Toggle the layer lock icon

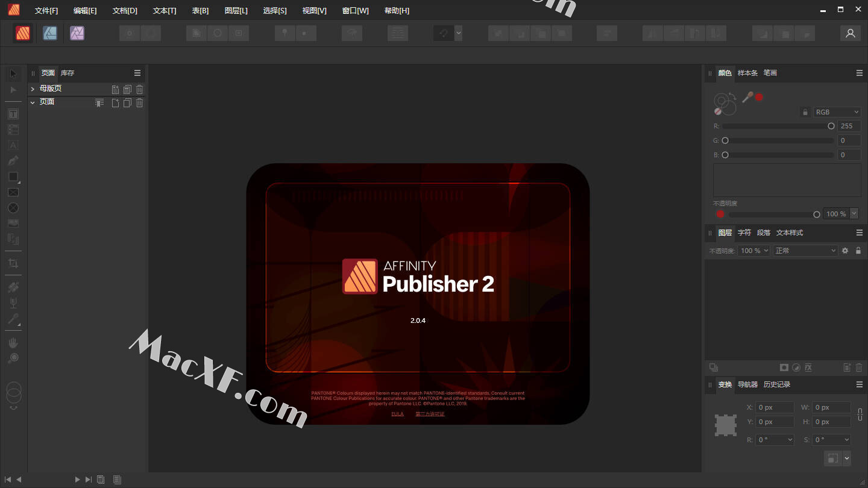click(x=858, y=251)
